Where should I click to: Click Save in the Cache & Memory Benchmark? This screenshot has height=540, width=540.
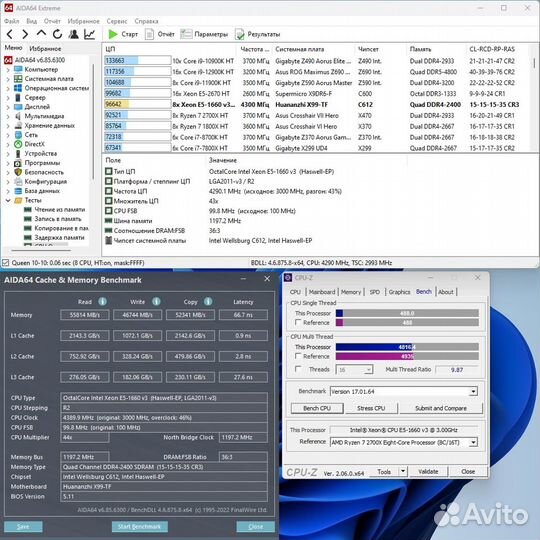pyautogui.click(x=23, y=526)
